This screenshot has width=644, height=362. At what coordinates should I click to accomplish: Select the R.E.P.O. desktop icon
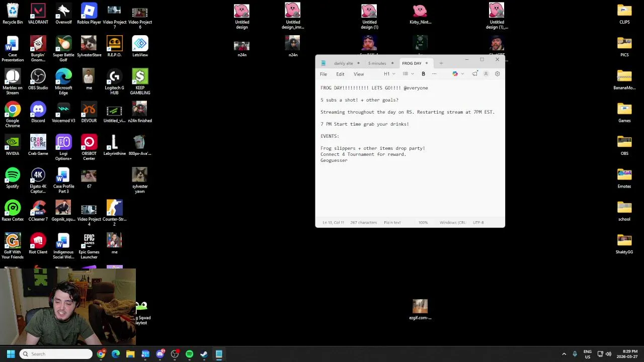coord(114,47)
